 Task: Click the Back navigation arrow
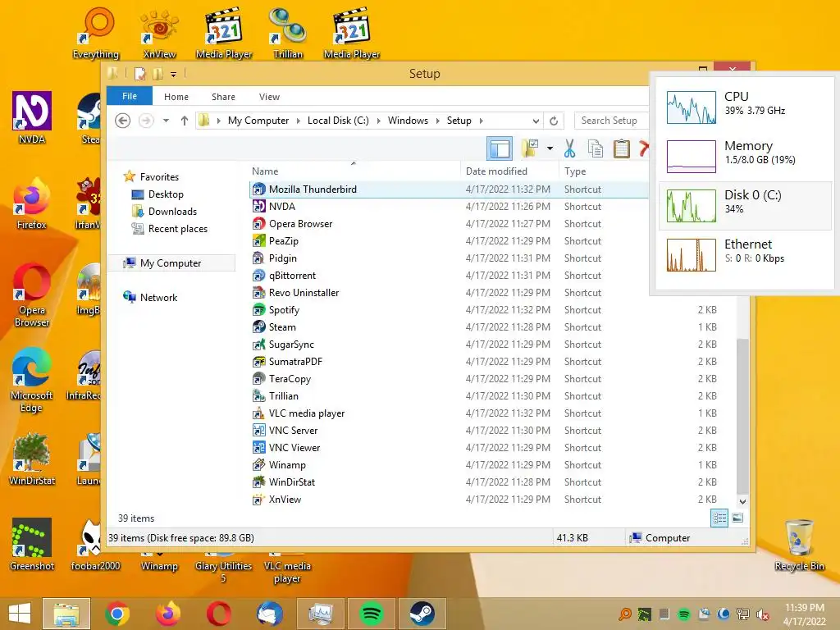click(123, 121)
